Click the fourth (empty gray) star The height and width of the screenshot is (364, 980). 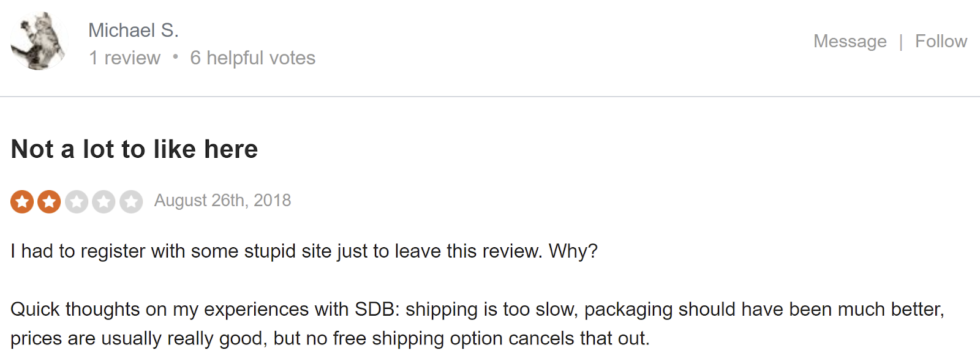click(x=104, y=201)
